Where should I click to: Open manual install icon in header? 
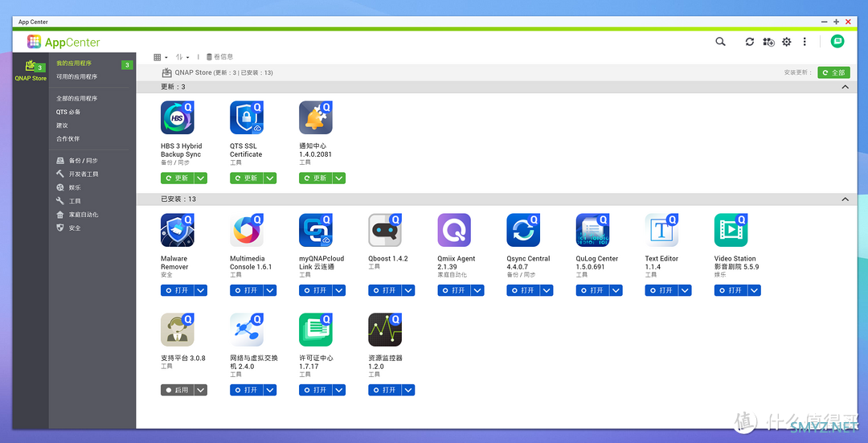(768, 42)
